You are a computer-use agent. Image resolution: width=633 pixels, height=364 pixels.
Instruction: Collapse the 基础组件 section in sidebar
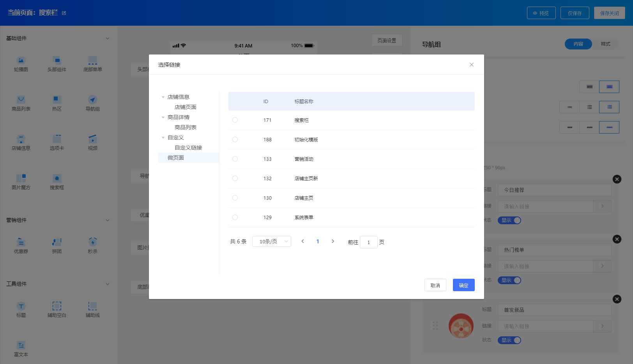click(108, 38)
